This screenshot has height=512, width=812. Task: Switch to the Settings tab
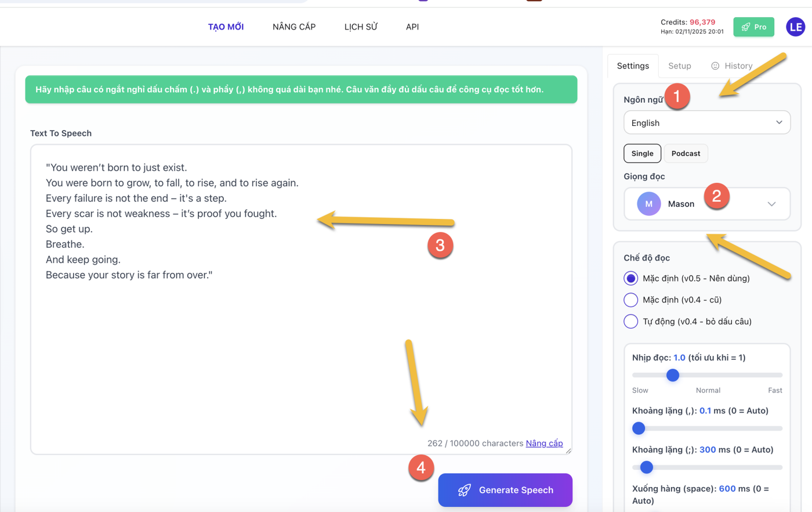[633, 66]
